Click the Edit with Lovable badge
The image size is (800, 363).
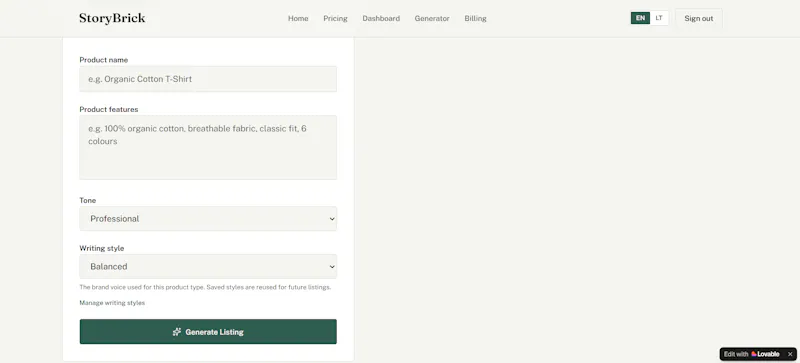pos(752,354)
